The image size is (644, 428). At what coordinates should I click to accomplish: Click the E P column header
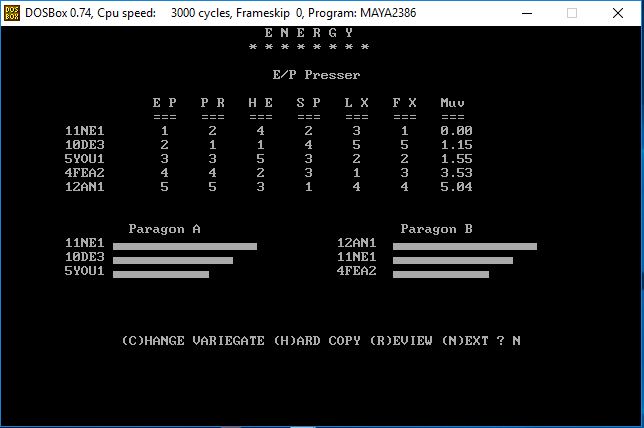(x=165, y=103)
